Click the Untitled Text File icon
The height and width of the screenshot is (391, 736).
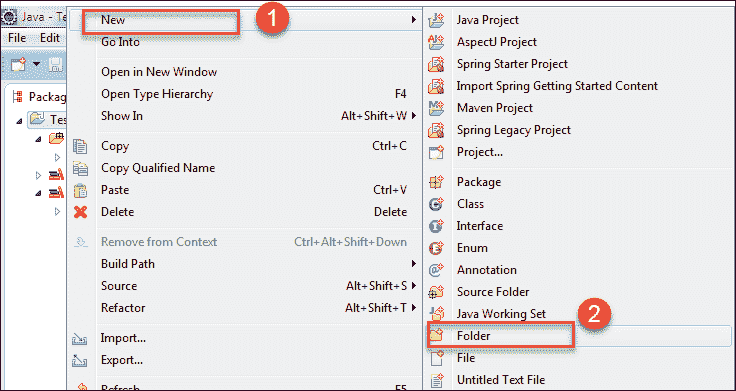437,380
